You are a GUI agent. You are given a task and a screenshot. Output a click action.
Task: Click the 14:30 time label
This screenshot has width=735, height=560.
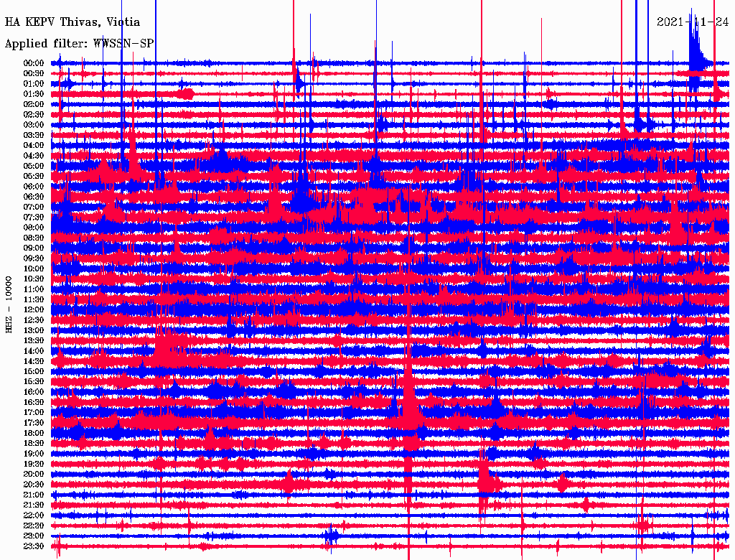pyautogui.click(x=34, y=362)
